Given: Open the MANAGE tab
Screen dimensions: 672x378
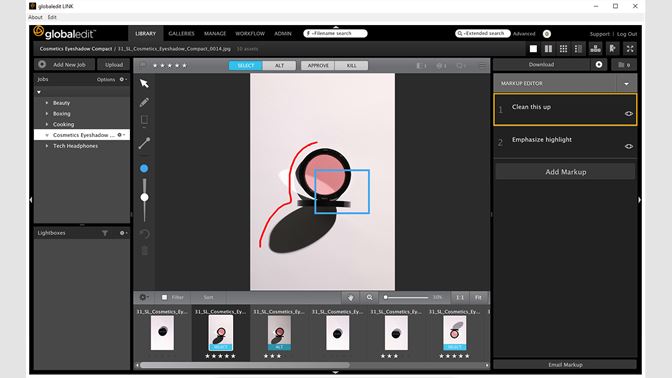Looking at the screenshot, I should pyautogui.click(x=215, y=33).
